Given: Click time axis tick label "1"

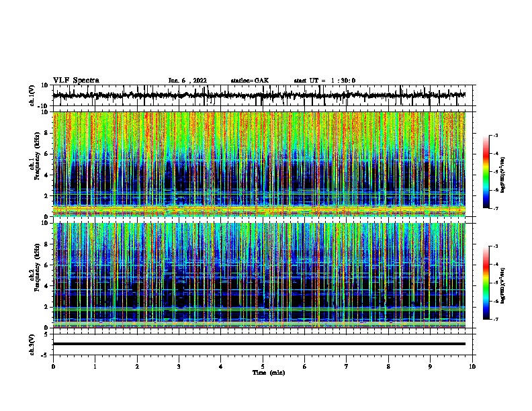Looking at the screenshot, I should (95, 367).
